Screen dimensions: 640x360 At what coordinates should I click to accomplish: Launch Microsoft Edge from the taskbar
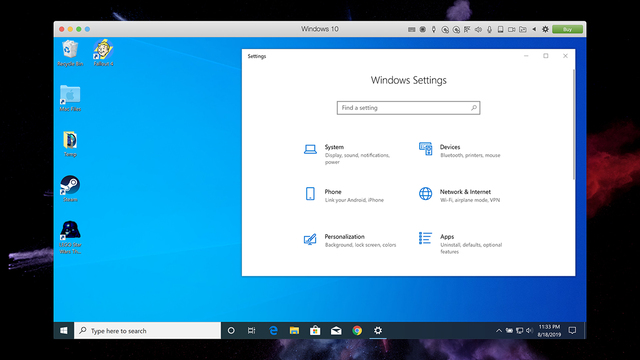point(273,331)
